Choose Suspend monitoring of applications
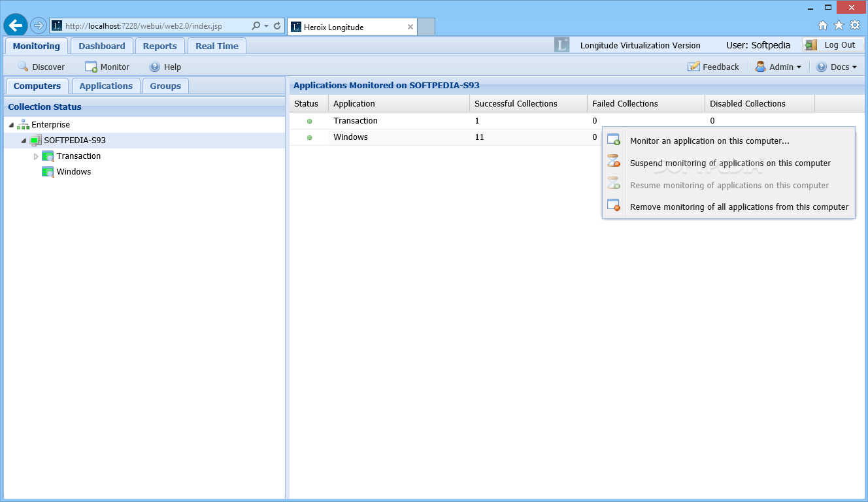 click(729, 163)
